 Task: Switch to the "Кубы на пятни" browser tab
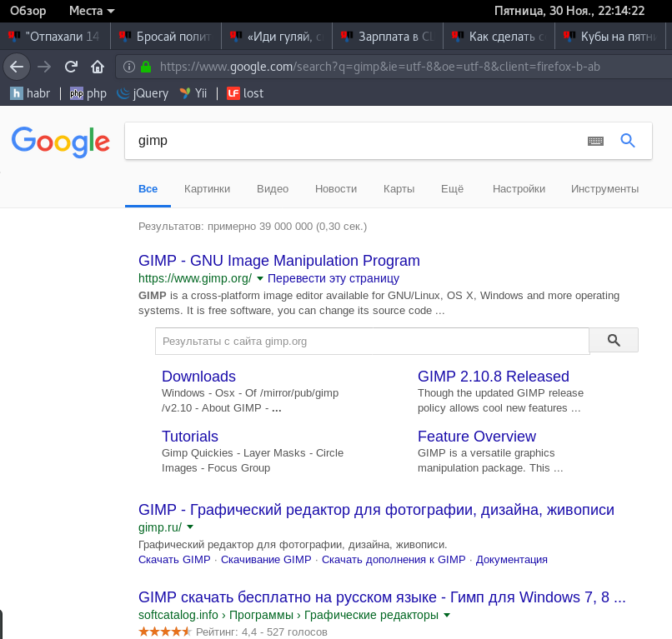[x=612, y=37]
